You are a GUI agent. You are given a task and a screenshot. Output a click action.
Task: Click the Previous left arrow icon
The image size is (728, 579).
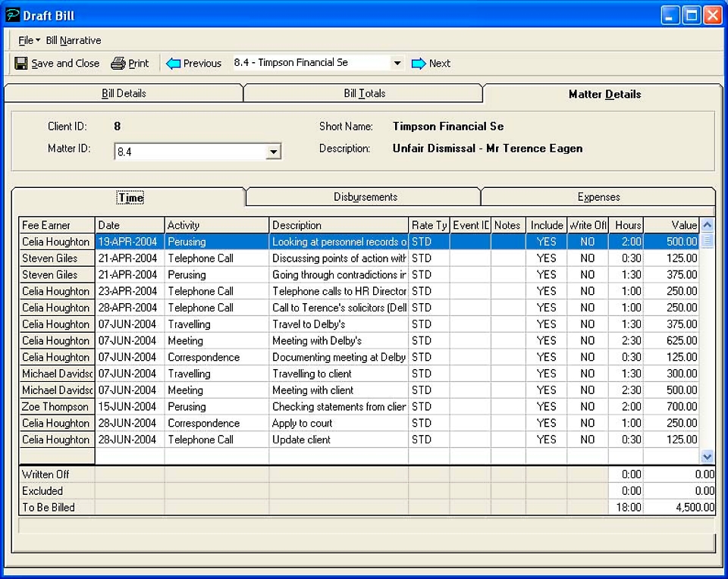[x=173, y=63]
